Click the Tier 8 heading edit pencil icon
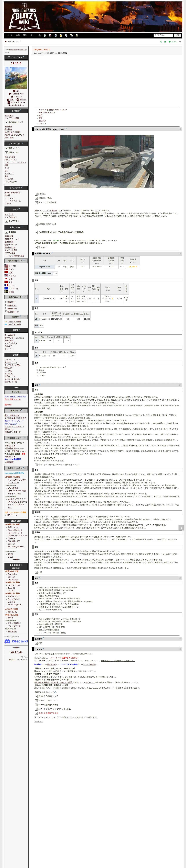This screenshot has height=868, width=186. click(x=65, y=129)
